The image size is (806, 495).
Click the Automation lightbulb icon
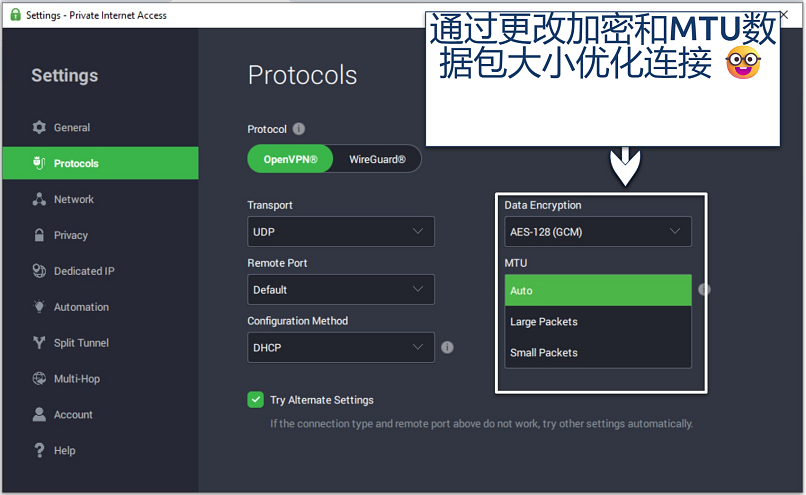point(39,306)
